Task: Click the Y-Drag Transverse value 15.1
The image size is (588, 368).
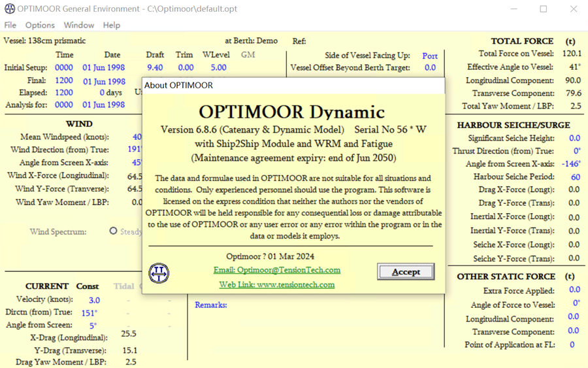Action: pos(130,350)
